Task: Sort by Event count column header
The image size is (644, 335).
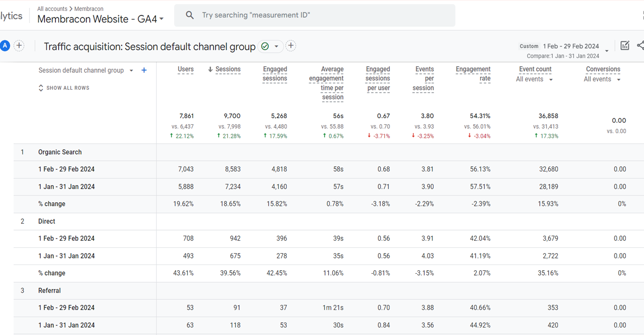Action: 535,69
